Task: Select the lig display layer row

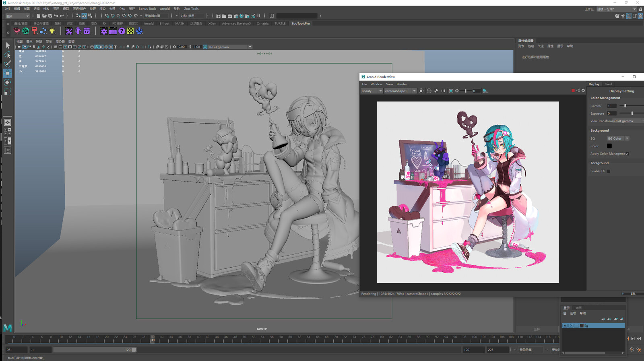Action: click(x=593, y=326)
